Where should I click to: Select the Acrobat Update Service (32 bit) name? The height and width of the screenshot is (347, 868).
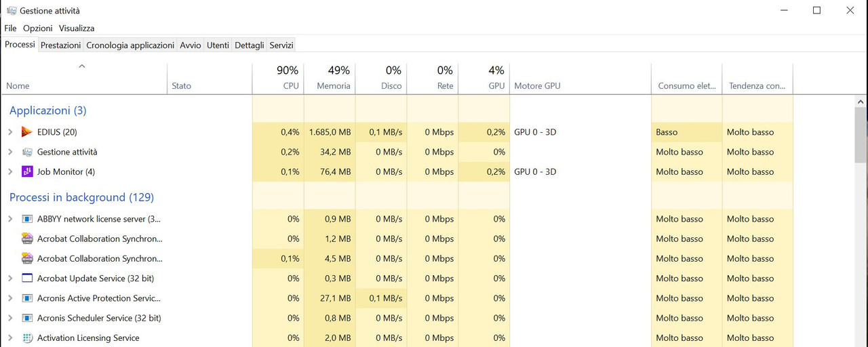96,279
